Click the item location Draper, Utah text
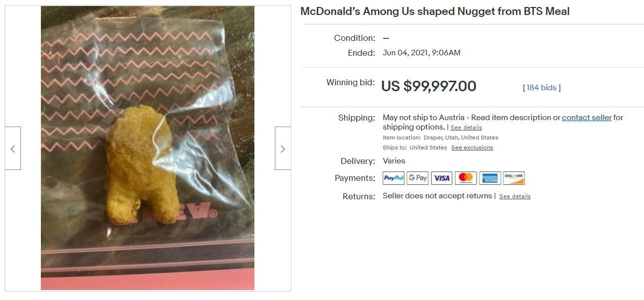Screen dimensions: 644x300 tap(461, 138)
